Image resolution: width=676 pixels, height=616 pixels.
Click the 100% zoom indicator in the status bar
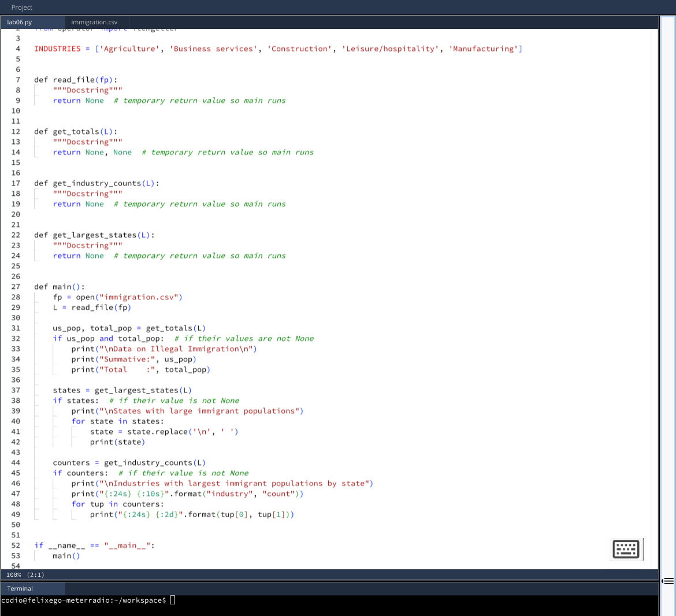click(14, 574)
